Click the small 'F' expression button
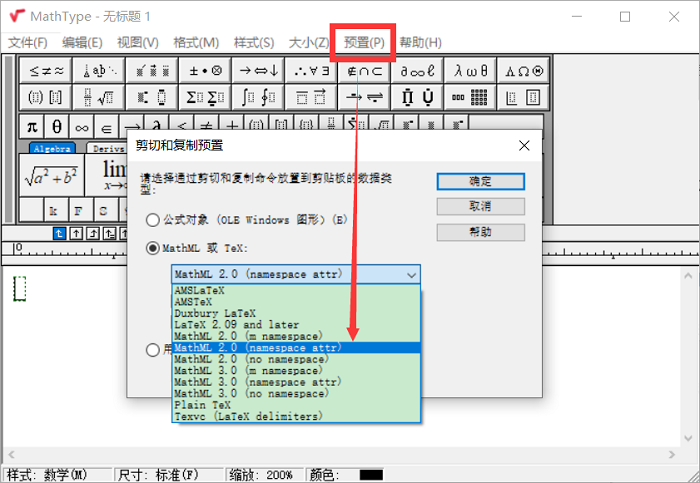Screen dimensions: 700x483 tap(80, 210)
